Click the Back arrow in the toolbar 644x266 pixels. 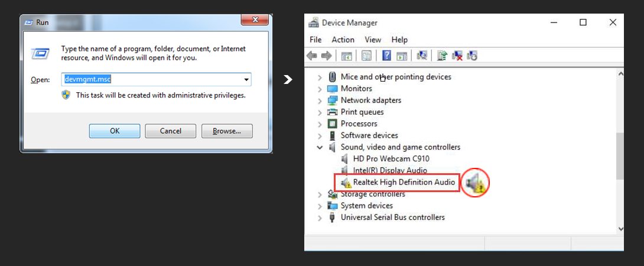point(312,56)
